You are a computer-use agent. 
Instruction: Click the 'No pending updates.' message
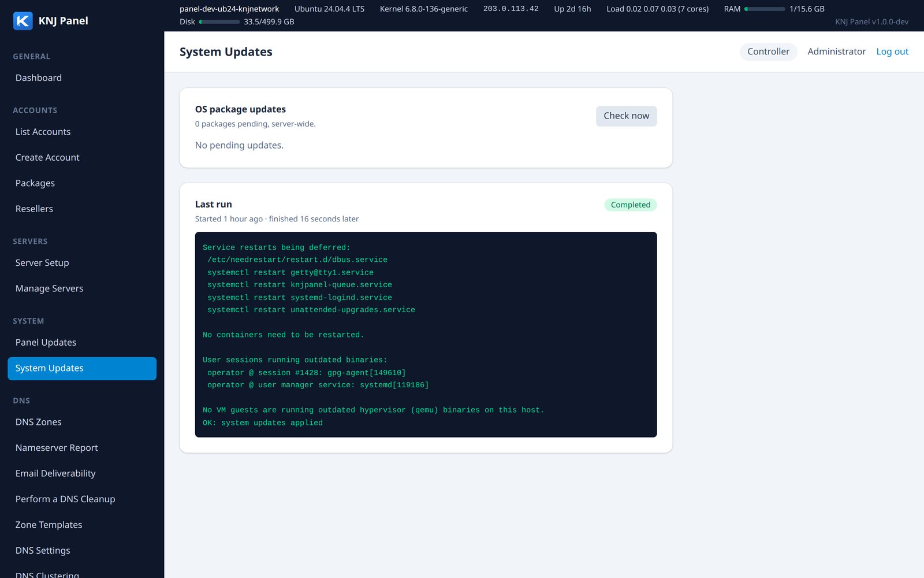click(x=239, y=145)
